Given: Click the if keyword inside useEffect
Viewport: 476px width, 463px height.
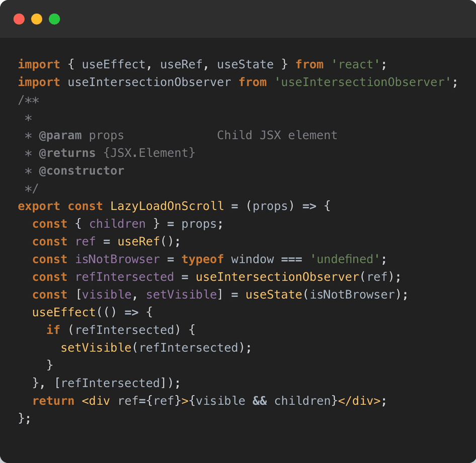Looking at the screenshot, I should click(53, 330).
